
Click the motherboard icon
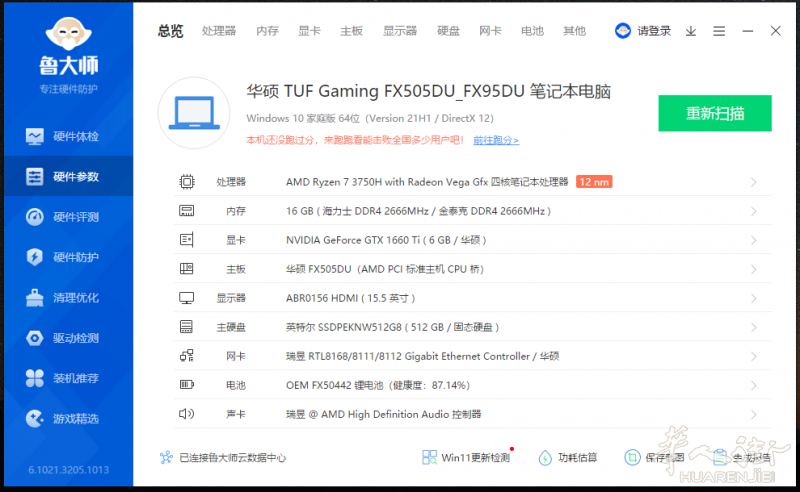187,268
